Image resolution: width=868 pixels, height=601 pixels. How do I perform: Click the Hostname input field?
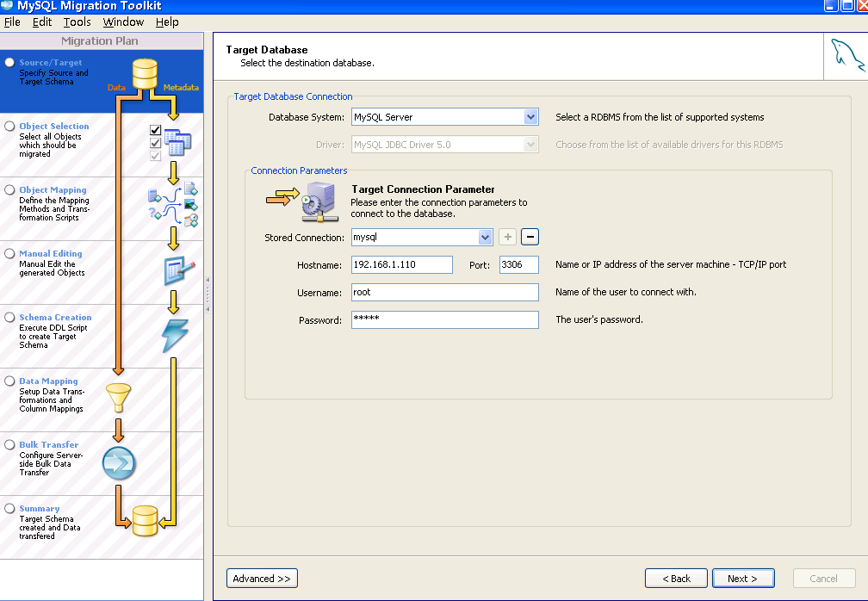pyautogui.click(x=402, y=264)
